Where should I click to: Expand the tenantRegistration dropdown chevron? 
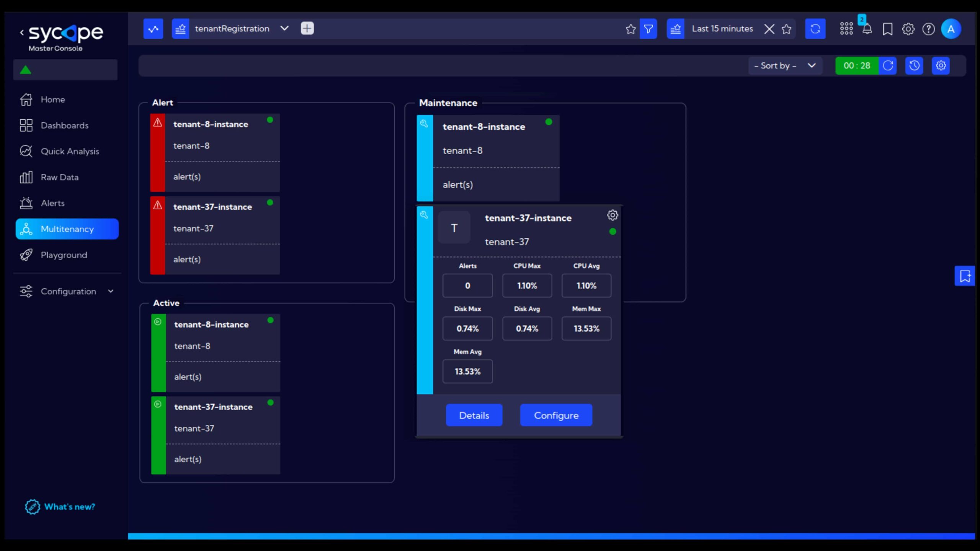pyautogui.click(x=284, y=28)
